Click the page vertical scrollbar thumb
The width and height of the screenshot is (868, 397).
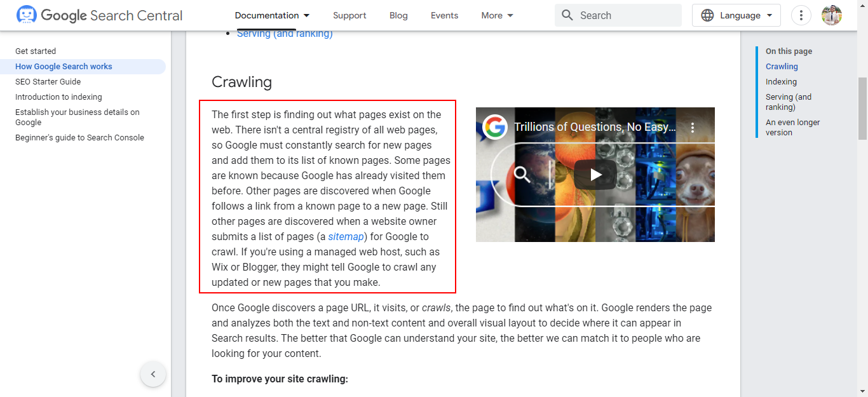click(x=862, y=108)
